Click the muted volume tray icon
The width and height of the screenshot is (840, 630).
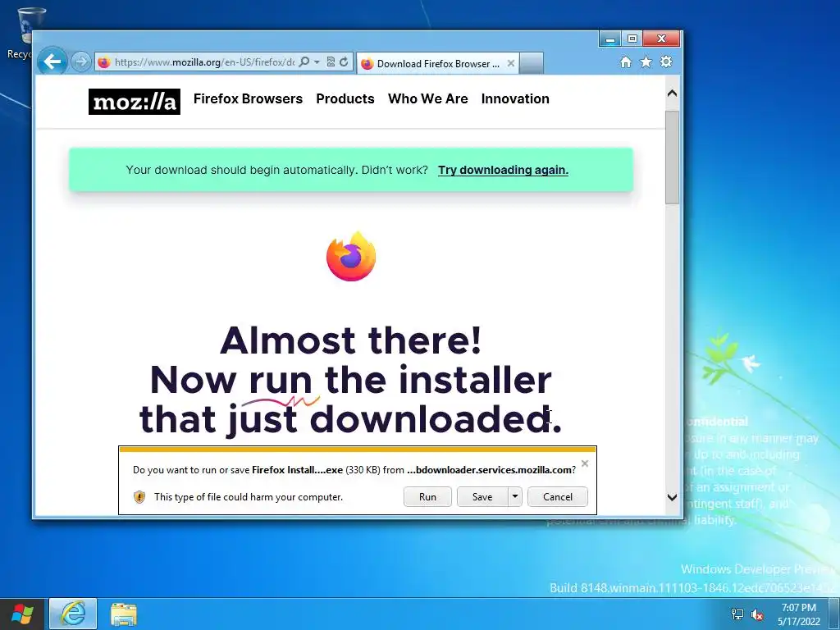757,614
